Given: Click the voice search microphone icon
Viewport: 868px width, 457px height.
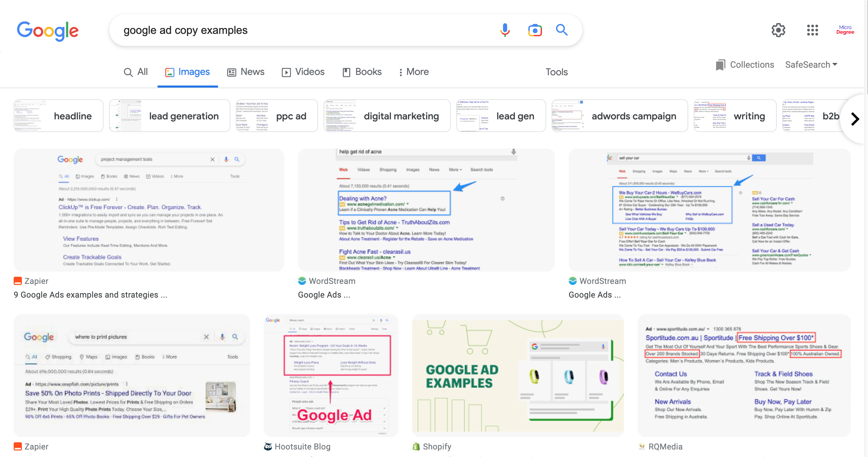Looking at the screenshot, I should tap(505, 30).
